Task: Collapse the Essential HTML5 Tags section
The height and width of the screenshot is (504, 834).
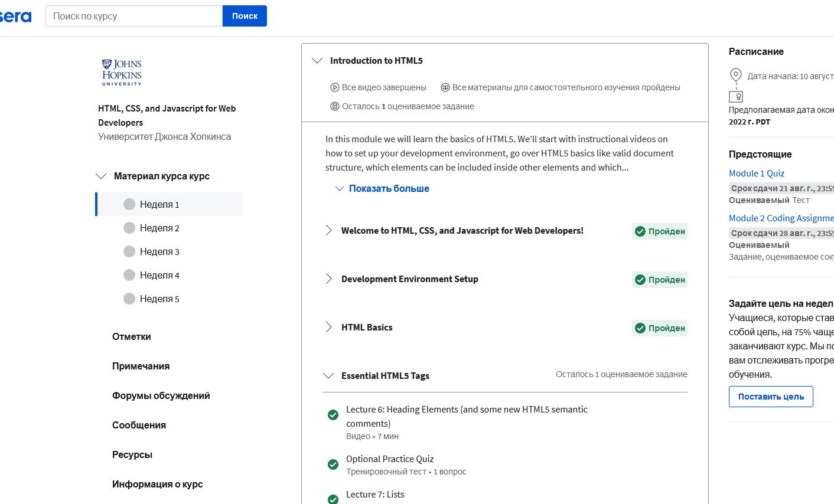Action: tap(328, 376)
